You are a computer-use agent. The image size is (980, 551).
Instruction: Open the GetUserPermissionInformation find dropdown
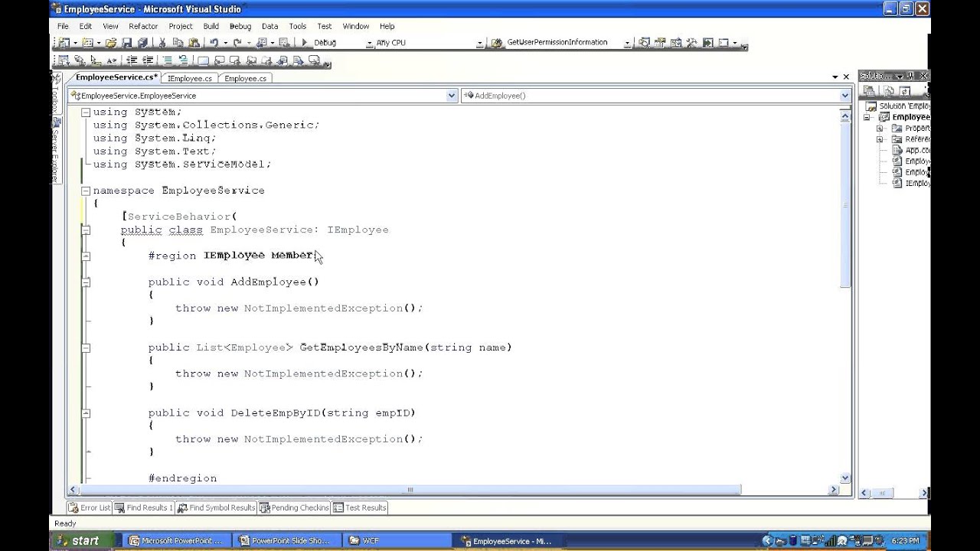(627, 44)
